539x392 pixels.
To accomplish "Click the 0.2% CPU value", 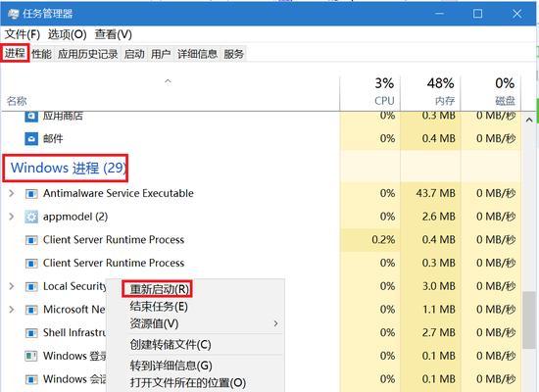I will point(383,240).
